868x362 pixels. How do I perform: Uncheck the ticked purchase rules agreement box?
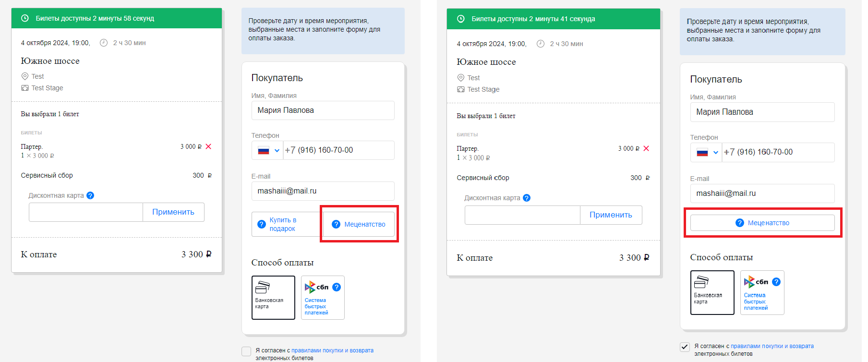685,347
